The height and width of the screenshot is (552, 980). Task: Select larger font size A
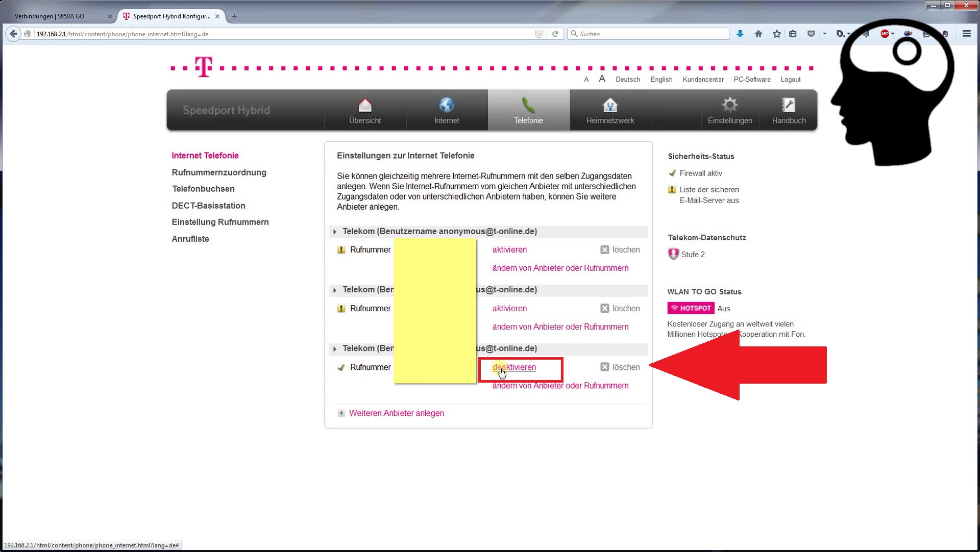[x=602, y=79]
